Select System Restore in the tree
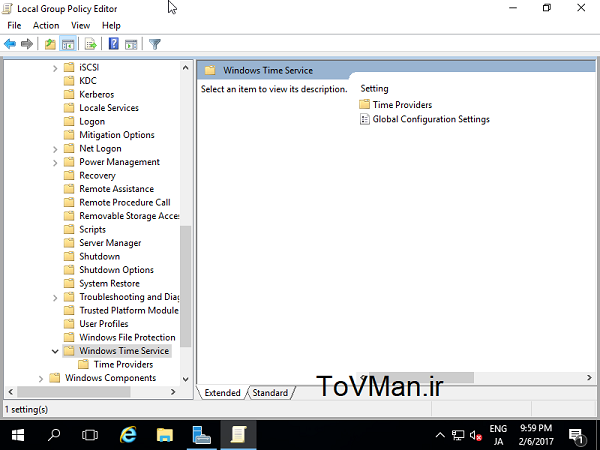Image resolution: width=600 pixels, height=450 pixels. 109,284
